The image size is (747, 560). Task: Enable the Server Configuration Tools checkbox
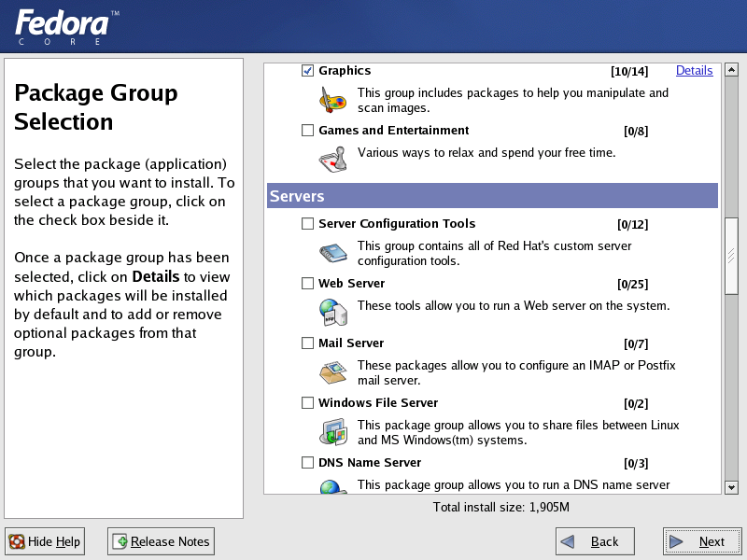click(x=307, y=224)
